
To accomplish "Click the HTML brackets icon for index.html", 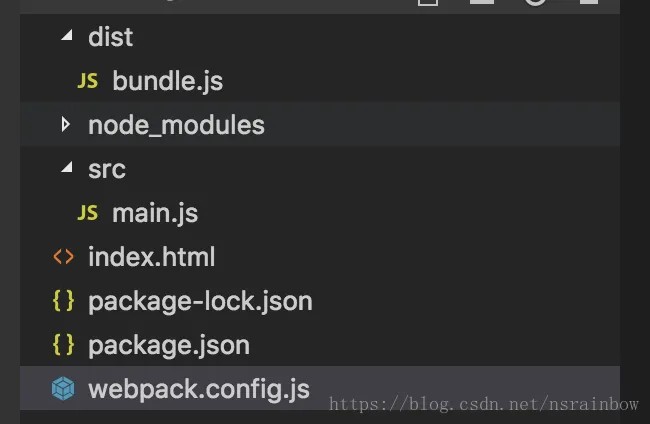I will (63, 257).
